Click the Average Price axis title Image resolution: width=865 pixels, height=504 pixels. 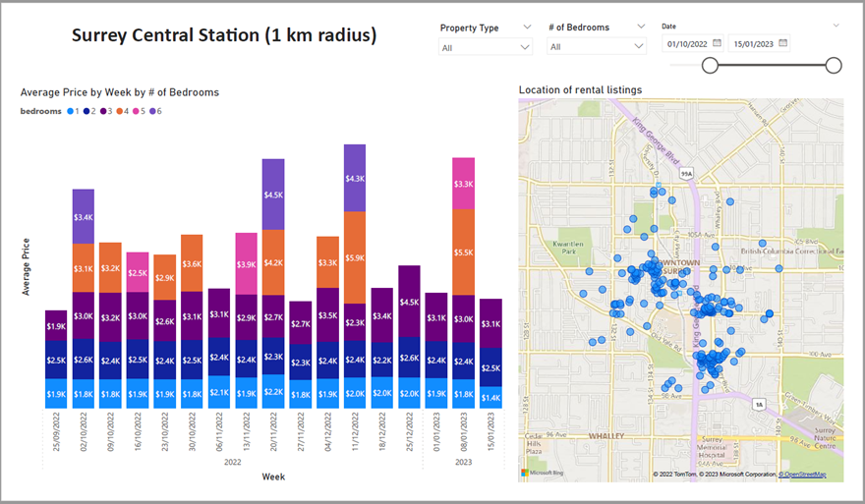point(26,267)
